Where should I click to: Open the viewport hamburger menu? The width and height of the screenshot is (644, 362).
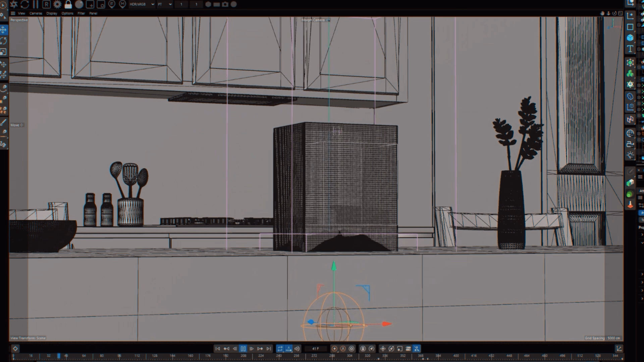13,13
